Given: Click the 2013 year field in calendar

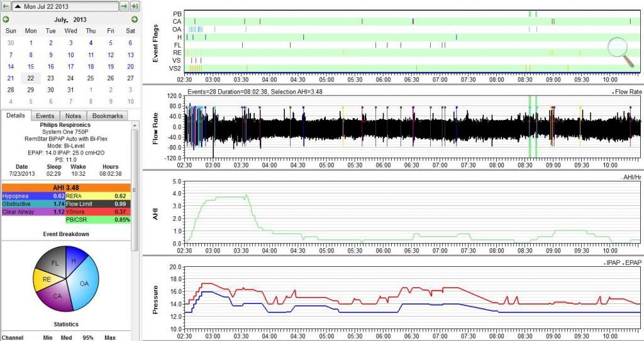Looking at the screenshot, I should (x=80, y=19).
